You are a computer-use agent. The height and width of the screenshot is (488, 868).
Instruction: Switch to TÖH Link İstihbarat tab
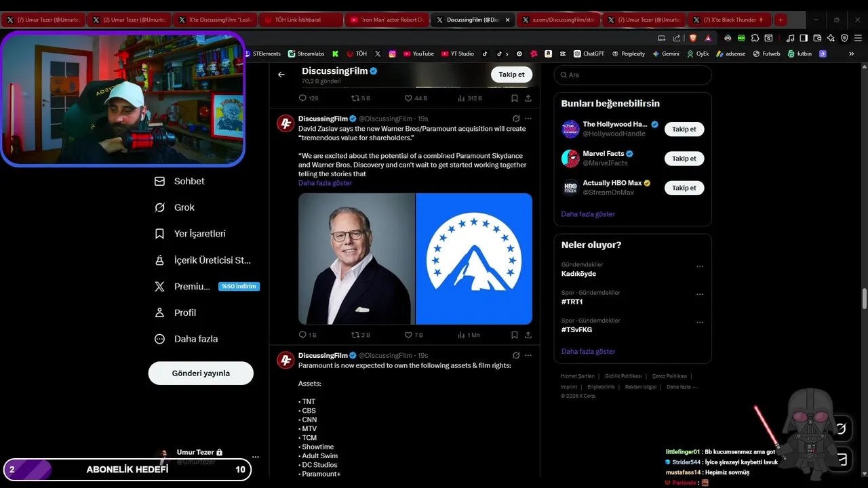[300, 20]
